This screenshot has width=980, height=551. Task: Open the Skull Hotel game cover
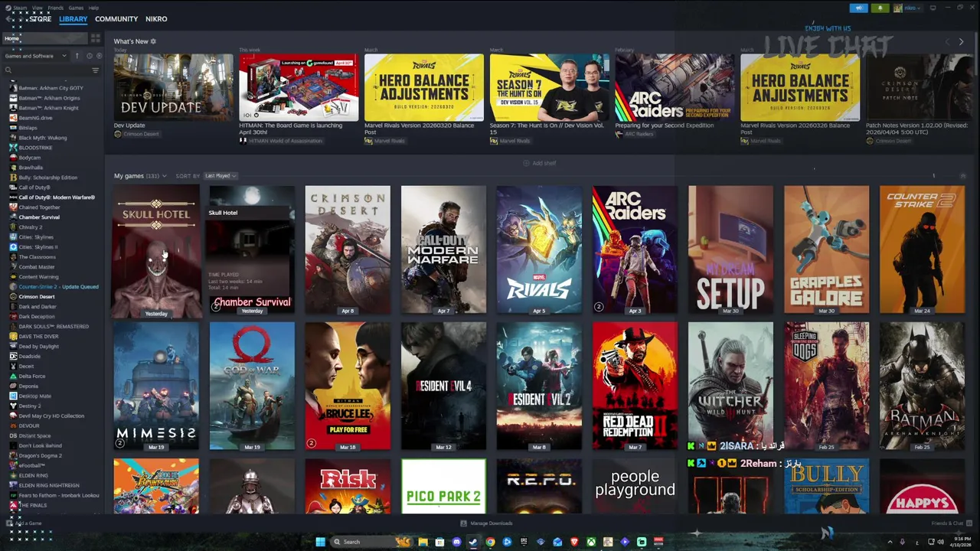156,249
